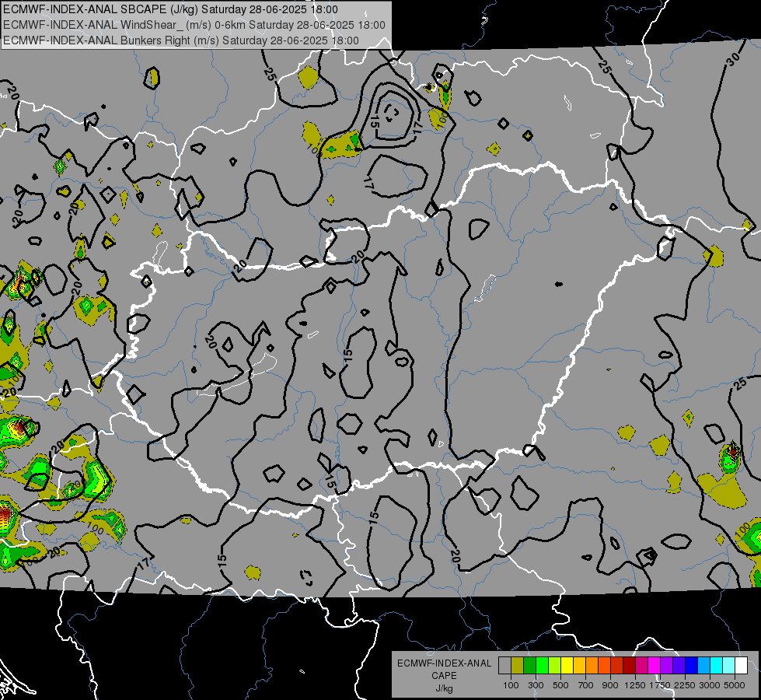Screen dimensions: 761x700
Task: Click the legend heading ECMWF-INDEX-ANAL
Action: click(444, 663)
